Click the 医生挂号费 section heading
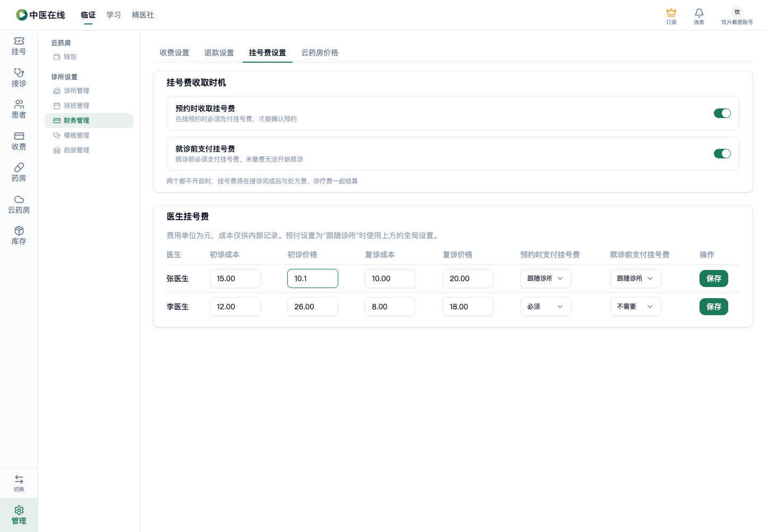Image resolution: width=766 pixels, height=532 pixels. tap(188, 216)
